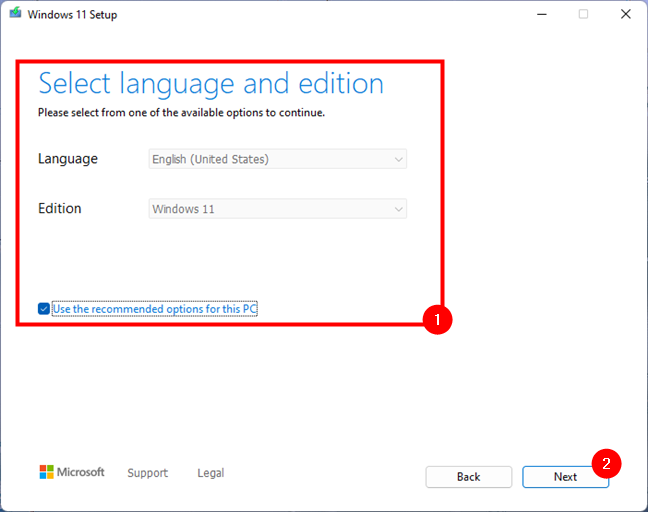Image resolution: width=648 pixels, height=512 pixels.
Task: Click the Edition label
Action: (60, 208)
